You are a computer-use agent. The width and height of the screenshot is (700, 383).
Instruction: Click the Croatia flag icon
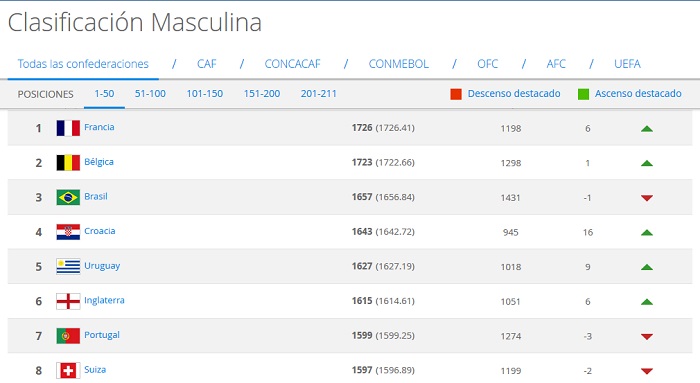68,232
